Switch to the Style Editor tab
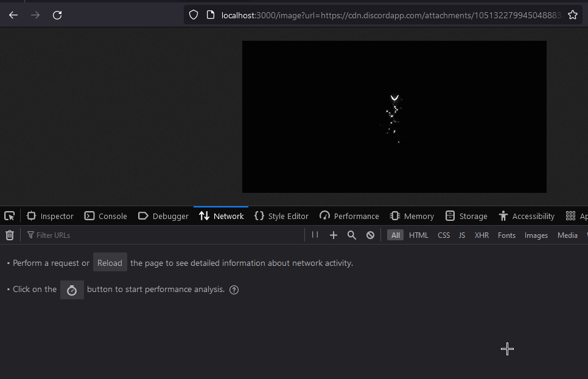The image size is (588, 379). (281, 216)
